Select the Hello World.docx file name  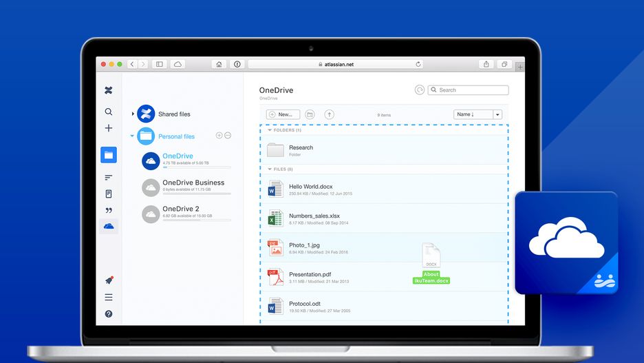tap(311, 187)
